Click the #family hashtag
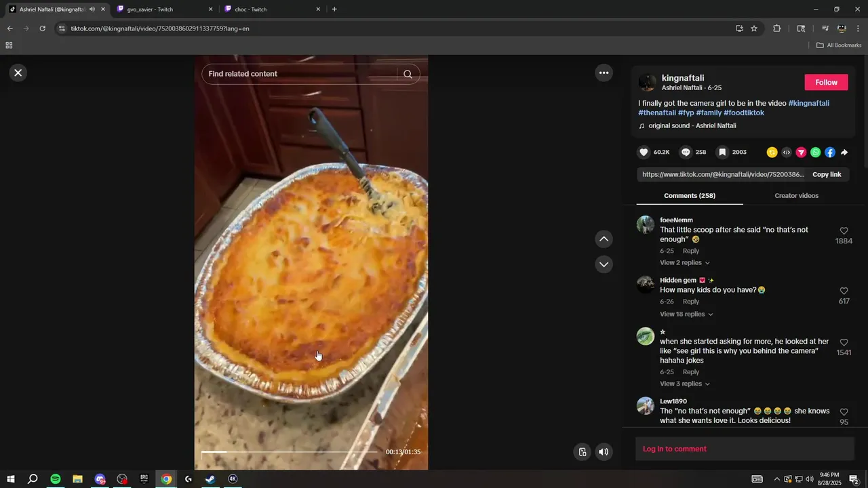The height and width of the screenshot is (488, 868). click(x=709, y=113)
